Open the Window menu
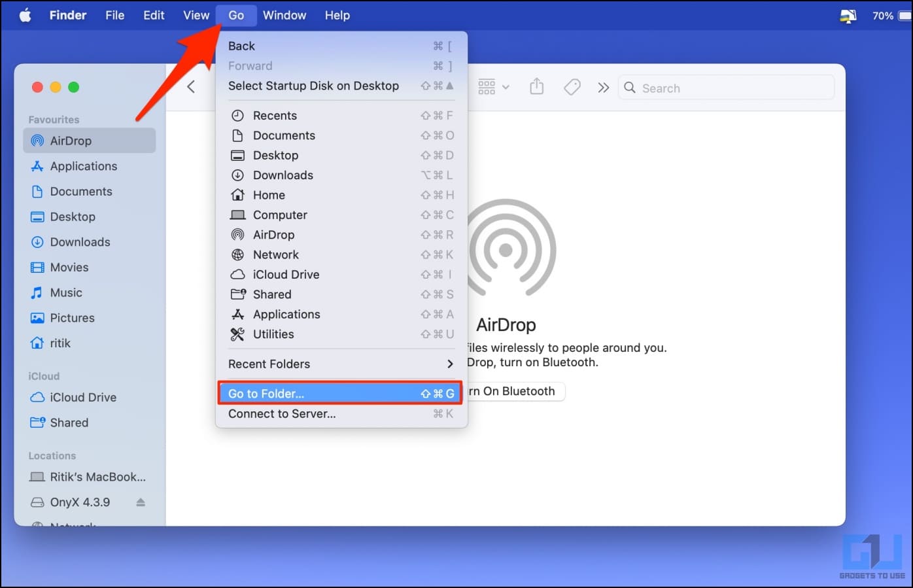Image resolution: width=913 pixels, height=588 pixels. pos(284,15)
